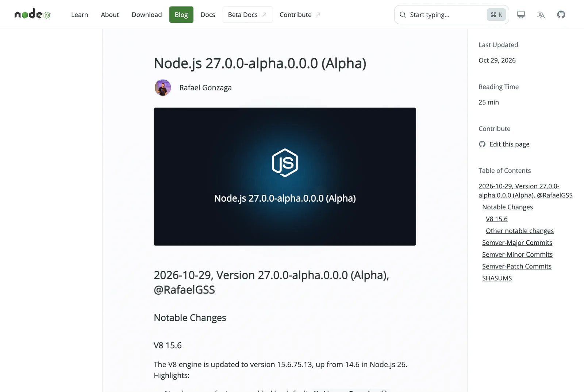Jump to Other notable changes entry

(520, 231)
